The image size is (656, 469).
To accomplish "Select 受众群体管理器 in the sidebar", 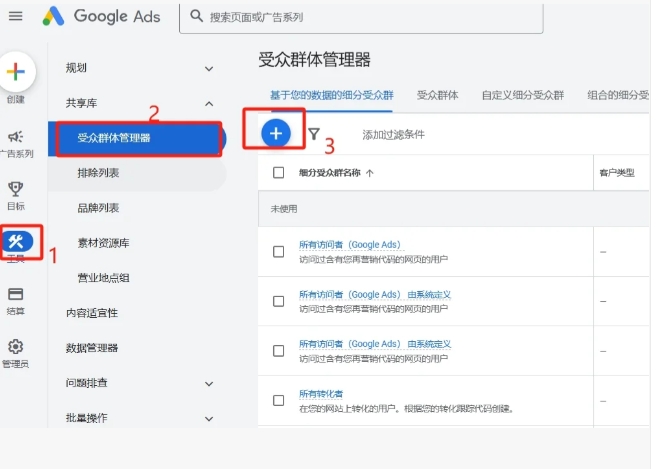I will 137,138.
